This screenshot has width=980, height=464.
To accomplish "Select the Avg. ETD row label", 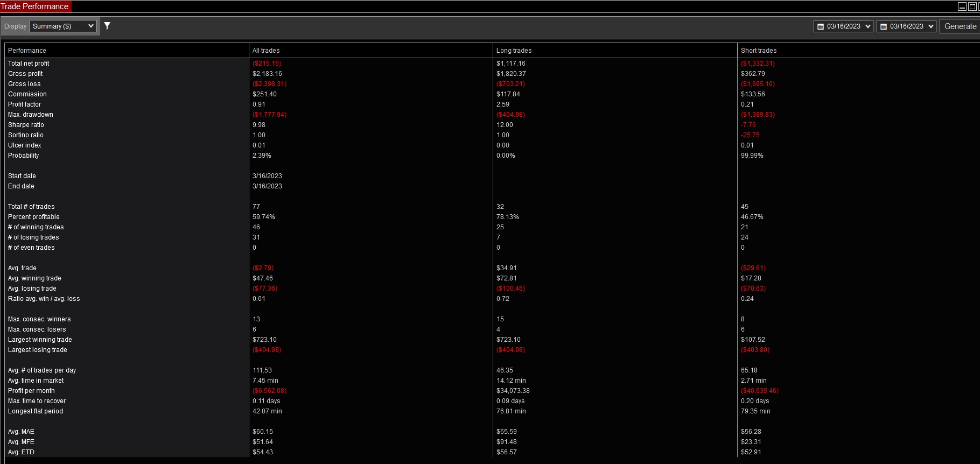I will pyautogui.click(x=21, y=452).
